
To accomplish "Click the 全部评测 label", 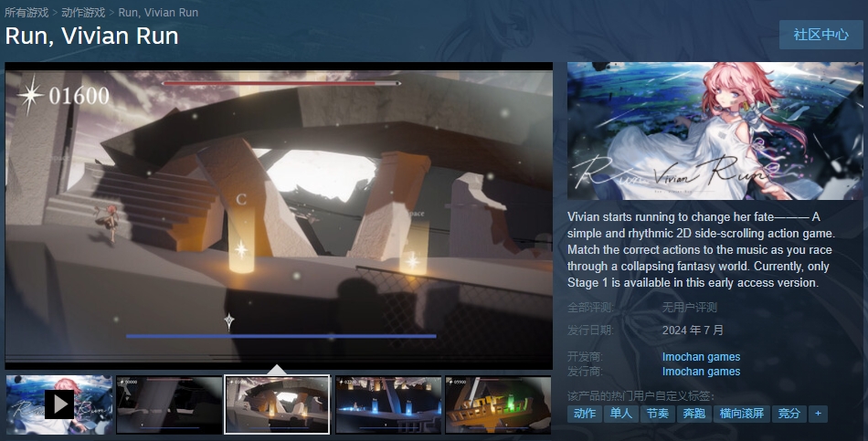I will coord(590,307).
